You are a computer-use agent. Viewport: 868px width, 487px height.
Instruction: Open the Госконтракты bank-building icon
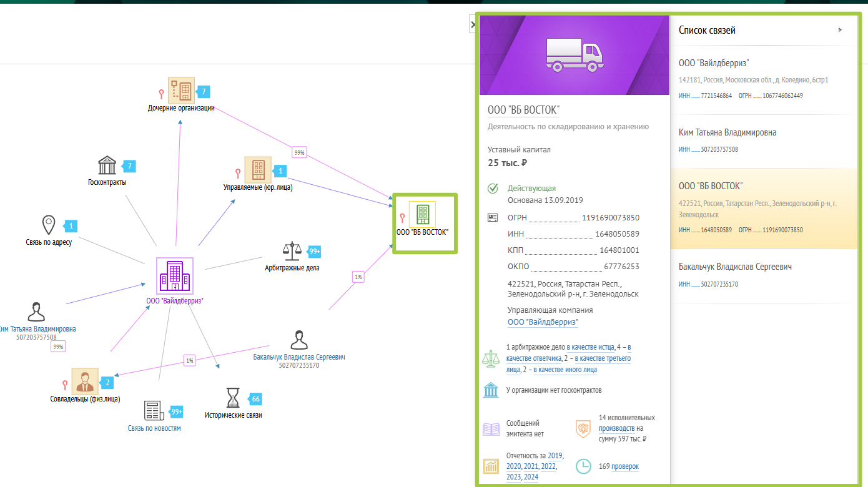(107, 165)
